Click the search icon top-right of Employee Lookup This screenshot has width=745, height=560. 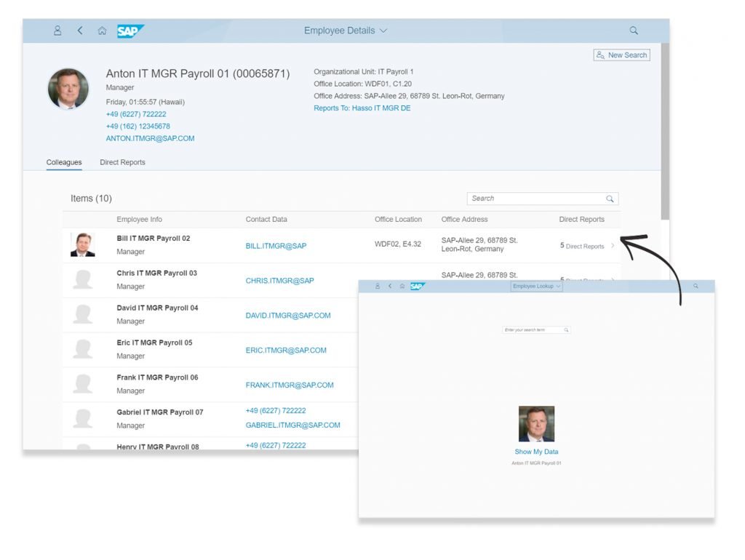pyautogui.click(x=697, y=286)
